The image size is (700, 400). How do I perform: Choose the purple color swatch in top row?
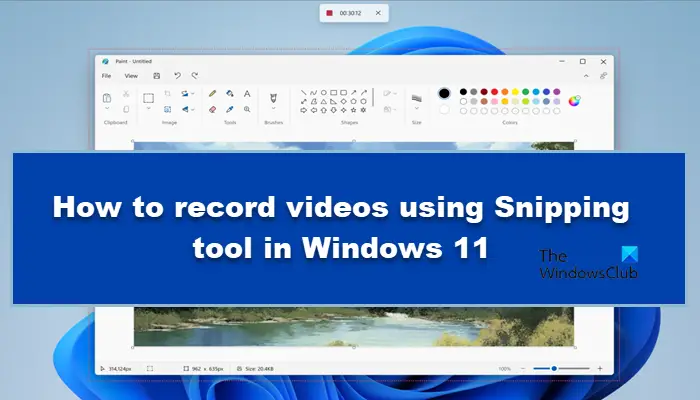coord(557,92)
